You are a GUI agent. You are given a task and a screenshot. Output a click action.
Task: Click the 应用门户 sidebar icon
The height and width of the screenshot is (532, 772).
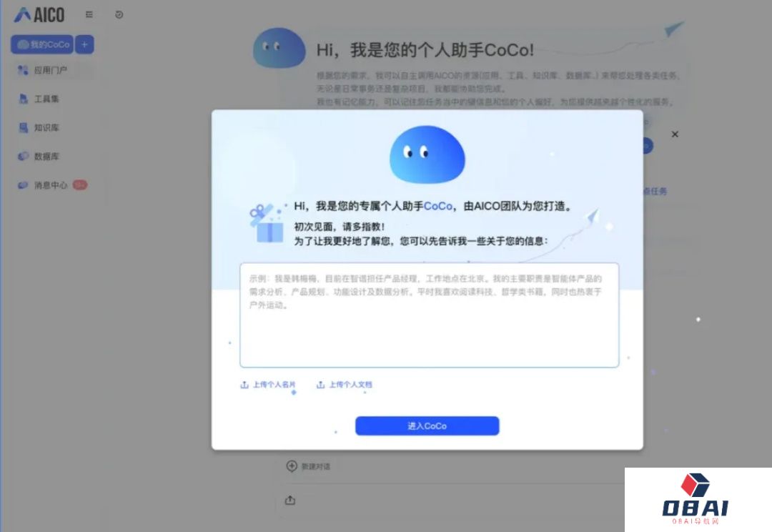pos(23,71)
